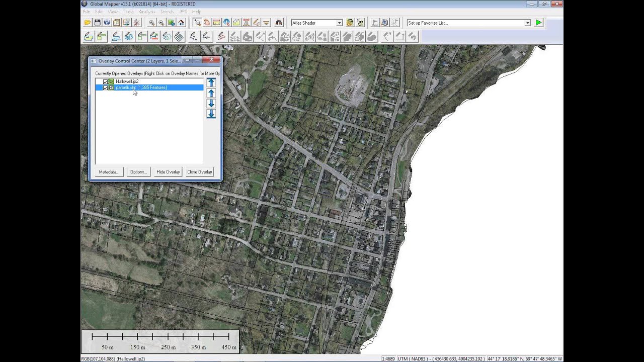Click the RGB pixel value status text
This screenshot has width=644, height=362.
tap(113, 359)
